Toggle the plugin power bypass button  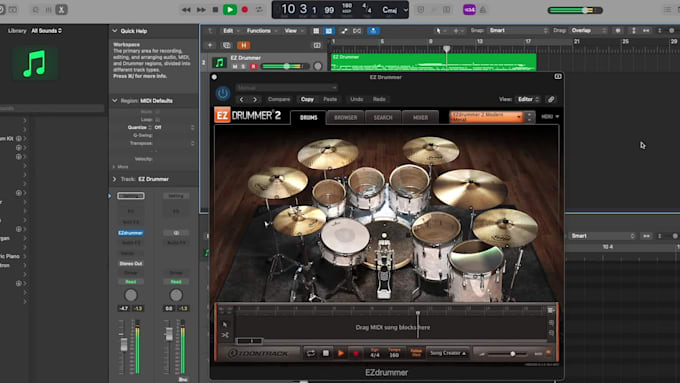tap(223, 93)
